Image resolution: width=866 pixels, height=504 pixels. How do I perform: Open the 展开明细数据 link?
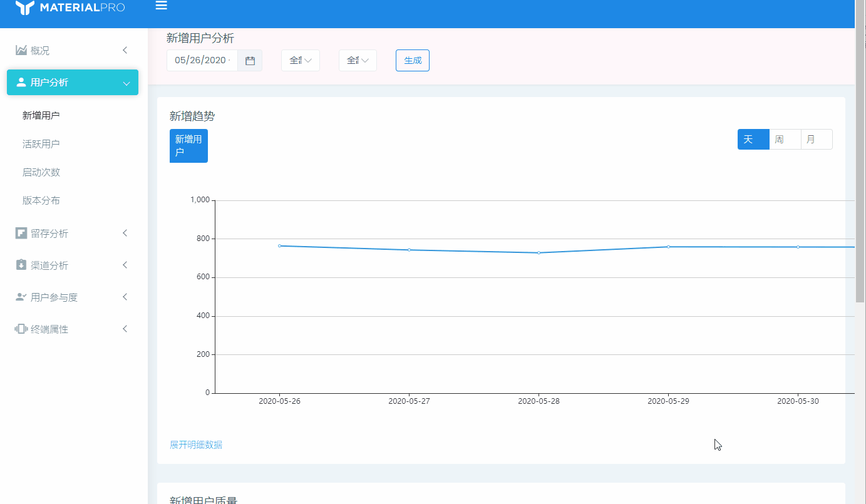(x=196, y=445)
